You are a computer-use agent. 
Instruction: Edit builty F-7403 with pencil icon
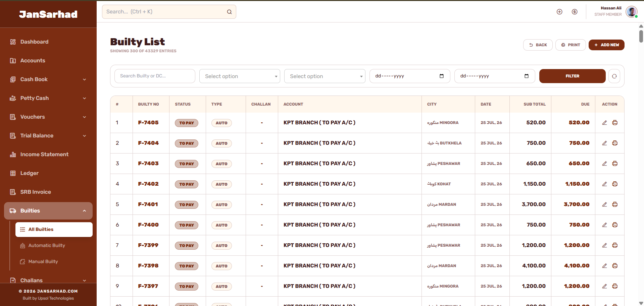click(604, 164)
